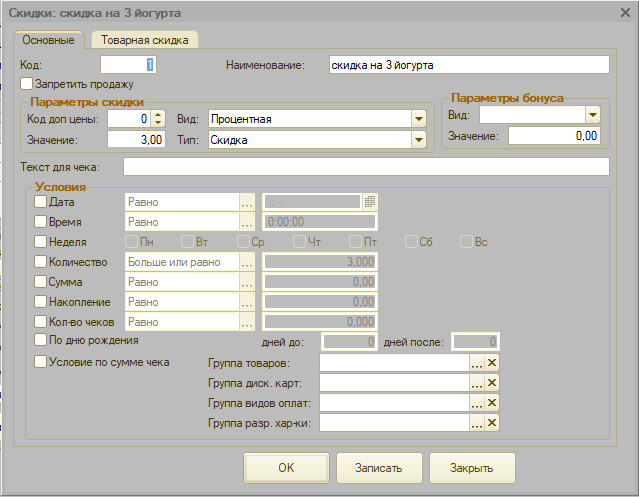Expand the Вид dropdown showing Процентная
The image size is (639, 497).
[x=419, y=119]
